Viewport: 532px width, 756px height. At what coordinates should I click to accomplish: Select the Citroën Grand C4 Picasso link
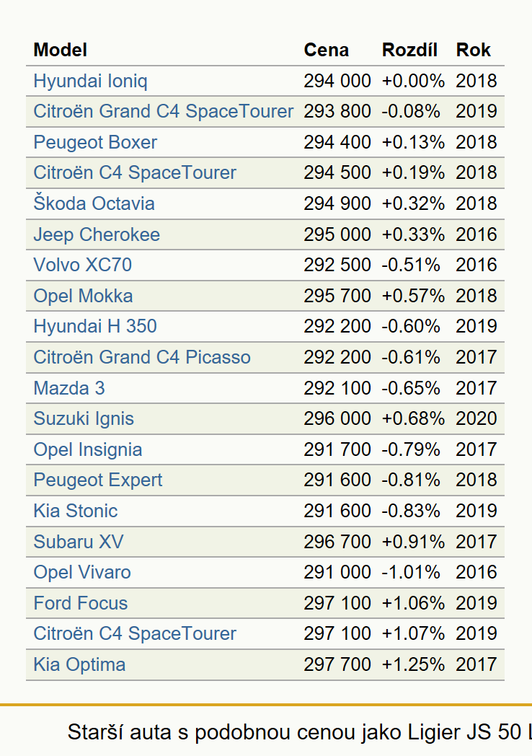point(142,357)
